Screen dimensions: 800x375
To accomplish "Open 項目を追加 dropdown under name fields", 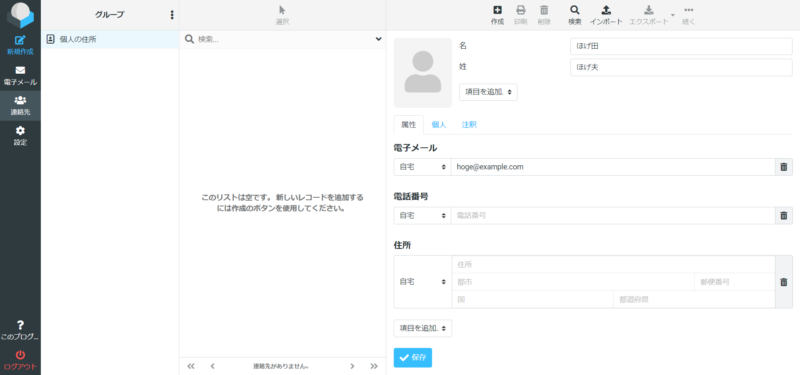I will 488,92.
